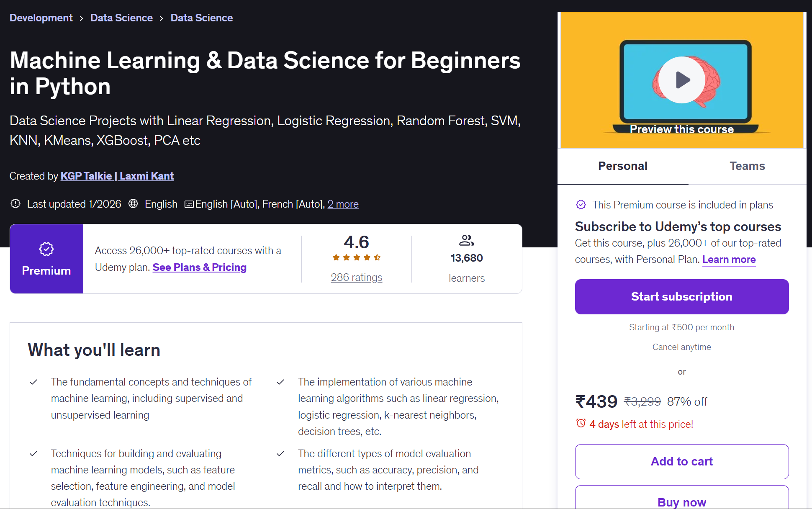This screenshot has width=812, height=509.
Task: Click the Buy now button
Action: pyautogui.click(x=681, y=502)
